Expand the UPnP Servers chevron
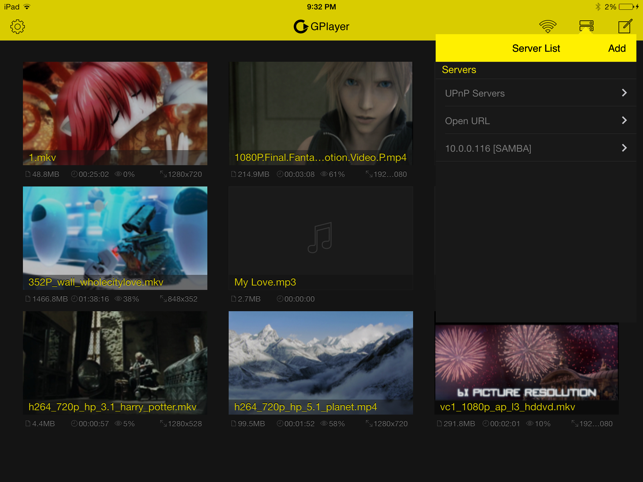 click(624, 93)
